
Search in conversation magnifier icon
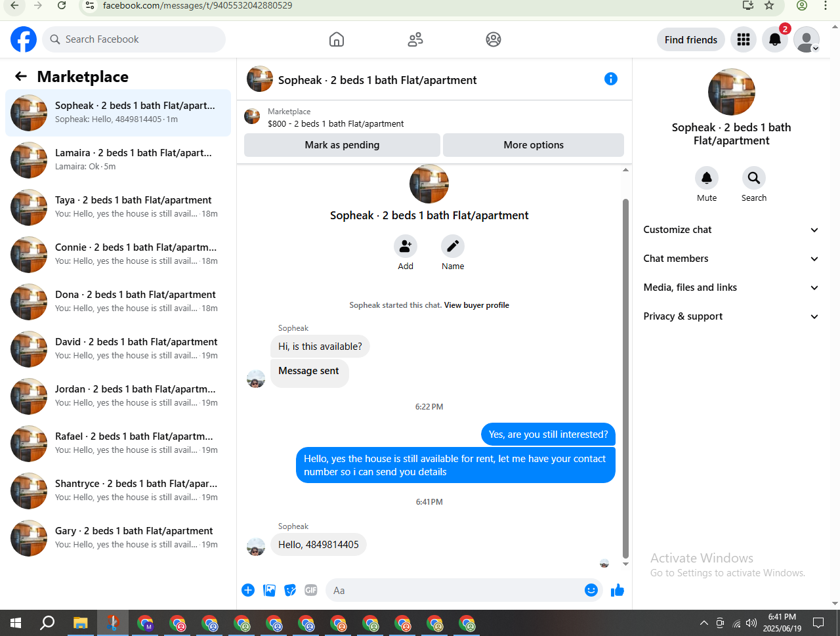(754, 178)
